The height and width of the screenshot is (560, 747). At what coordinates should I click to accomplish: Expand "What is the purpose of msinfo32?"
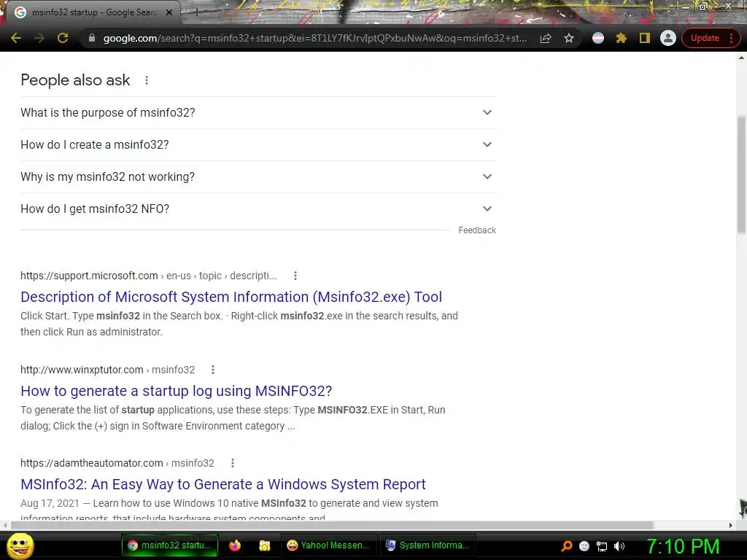(x=258, y=113)
